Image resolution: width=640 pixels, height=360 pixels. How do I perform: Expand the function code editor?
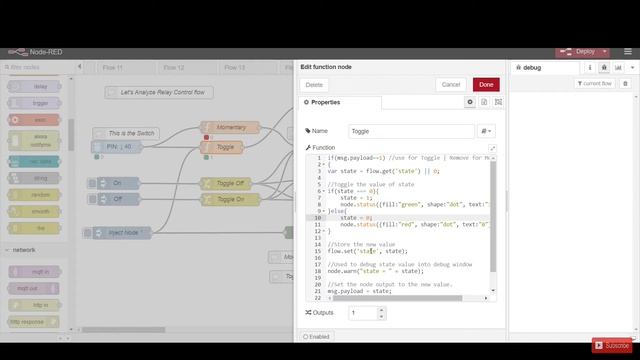click(x=493, y=148)
